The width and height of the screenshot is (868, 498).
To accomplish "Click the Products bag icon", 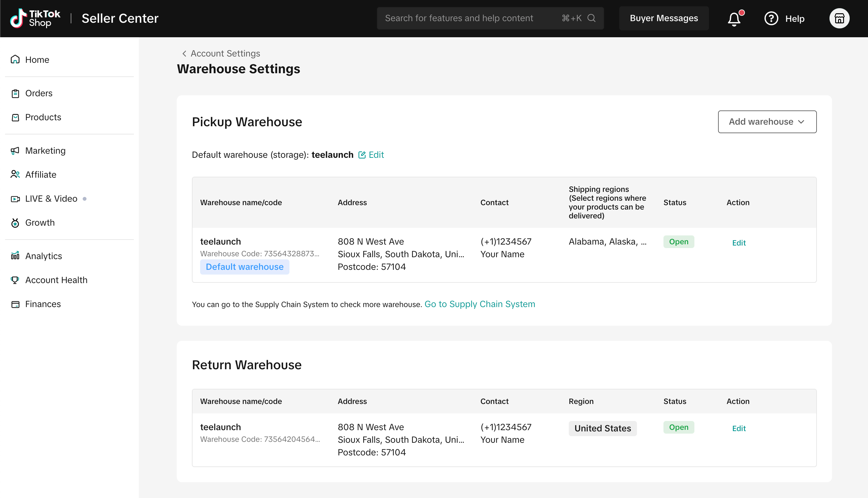I will [15, 117].
